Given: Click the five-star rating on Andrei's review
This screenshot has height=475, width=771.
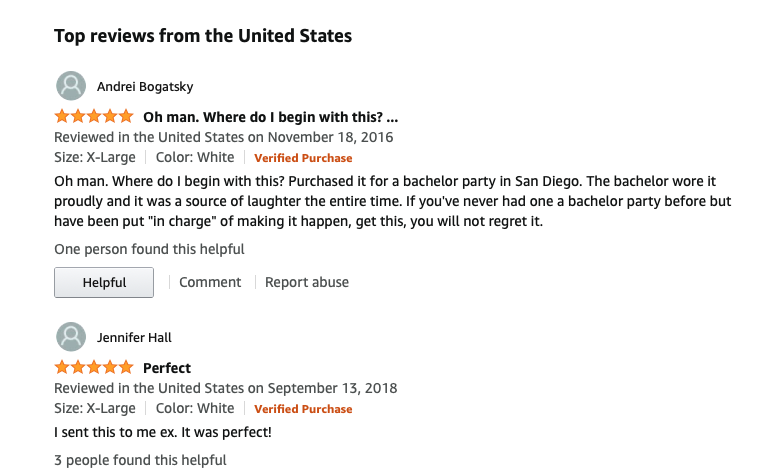Looking at the screenshot, I should tap(93, 116).
